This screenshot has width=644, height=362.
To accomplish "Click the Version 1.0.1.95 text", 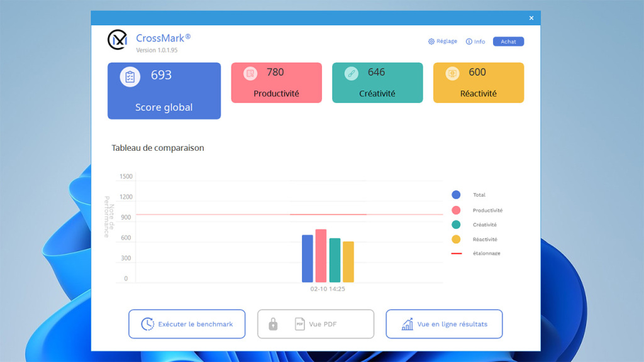I will [x=157, y=50].
